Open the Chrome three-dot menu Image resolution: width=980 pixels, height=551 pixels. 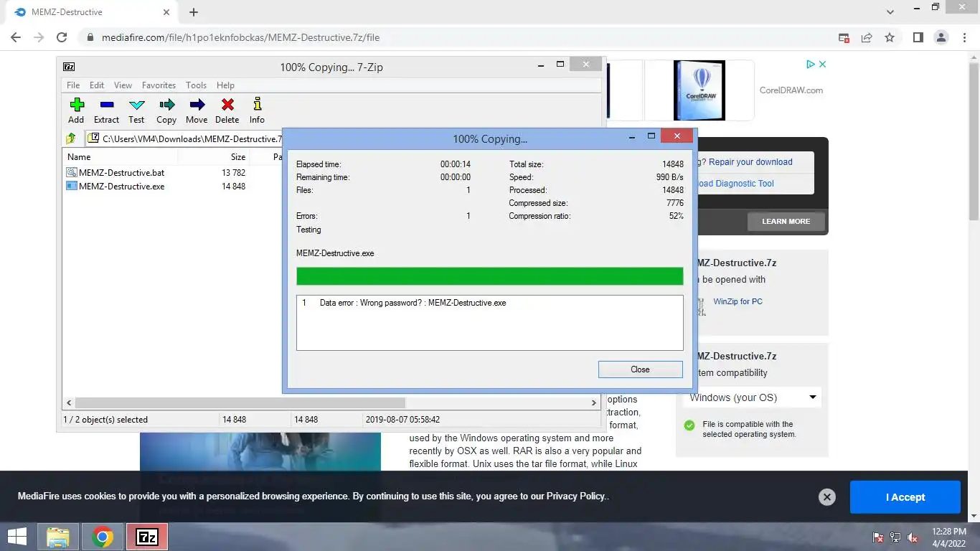tap(963, 37)
